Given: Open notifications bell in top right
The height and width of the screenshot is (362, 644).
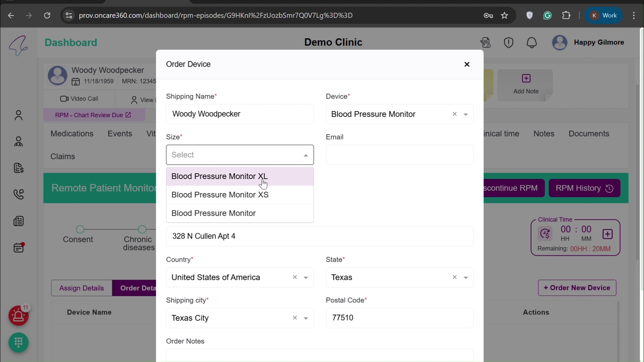Looking at the screenshot, I should (x=532, y=43).
